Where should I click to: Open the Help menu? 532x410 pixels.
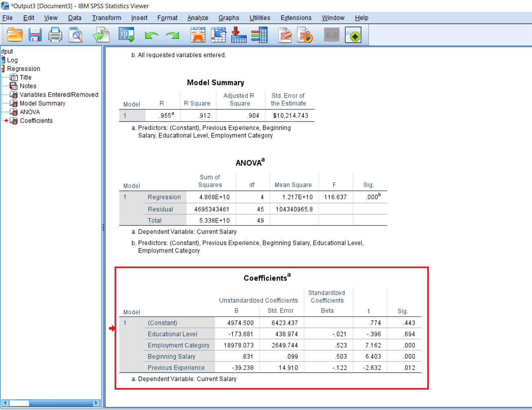coord(361,18)
